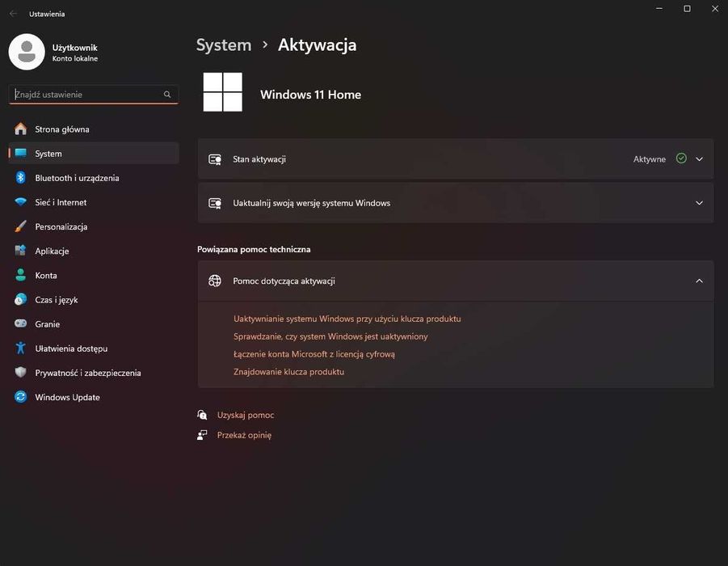Open link Łączenie konta Microsoft z licencją cyfrową
This screenshot has height=566, width=728.
(314, 354)
